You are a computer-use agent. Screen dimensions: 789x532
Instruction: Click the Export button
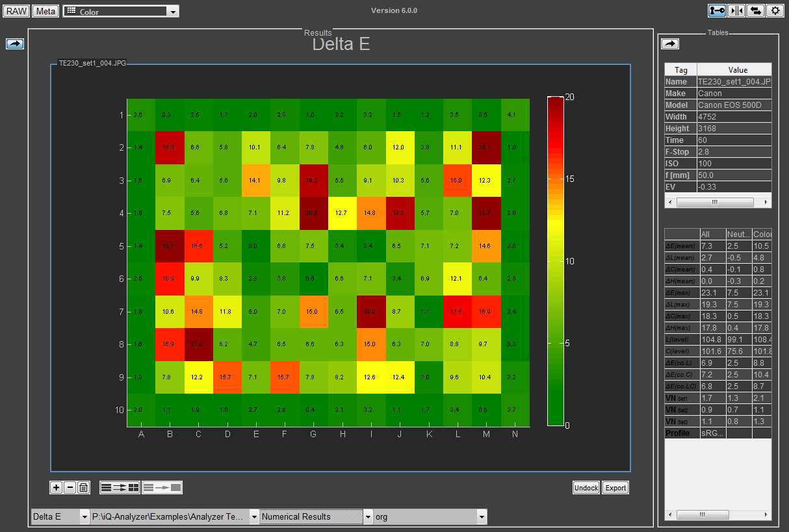615,488
